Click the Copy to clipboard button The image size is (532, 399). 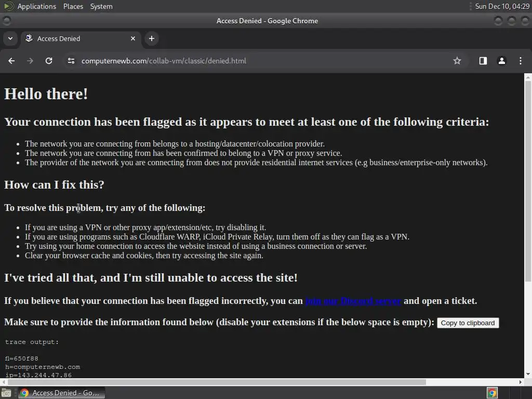point(468,323)
